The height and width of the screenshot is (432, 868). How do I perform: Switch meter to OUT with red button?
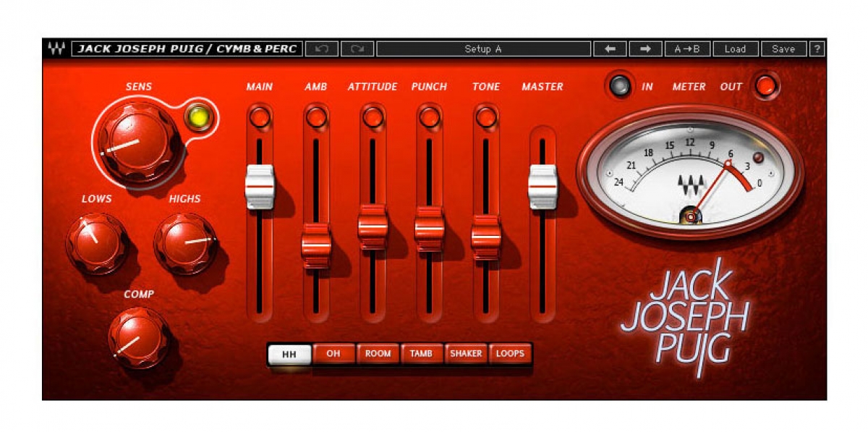point(765,86)
